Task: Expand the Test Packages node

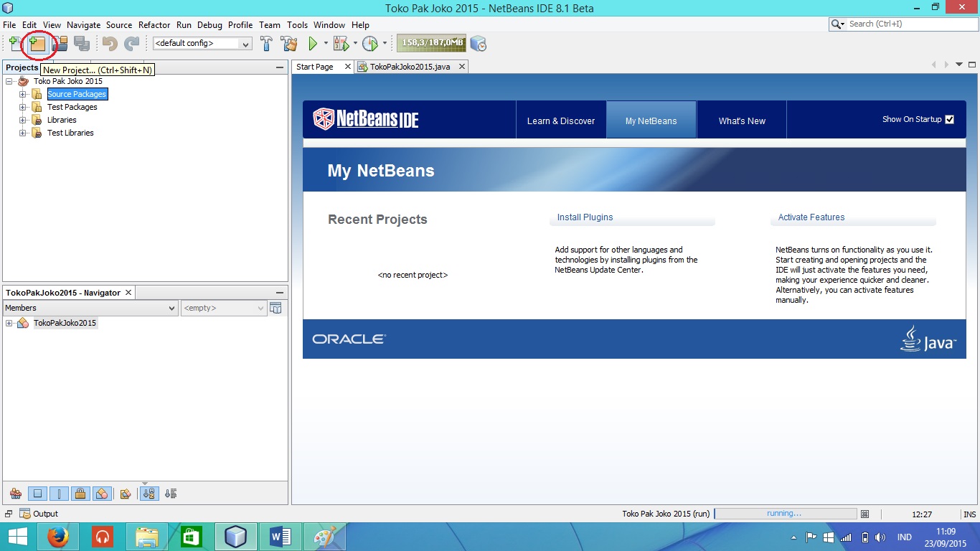Action: tap(23, 107)
